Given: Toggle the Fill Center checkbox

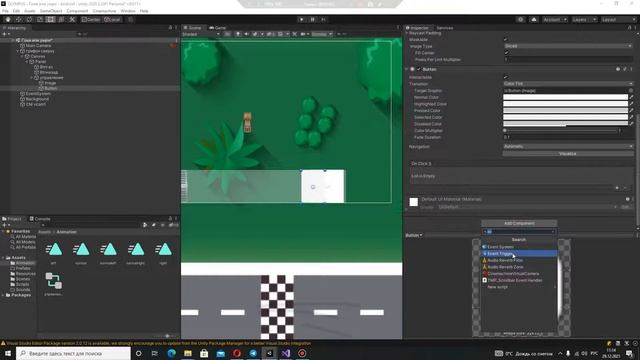Looking at the screenshot, I should (x=506, y=53).
